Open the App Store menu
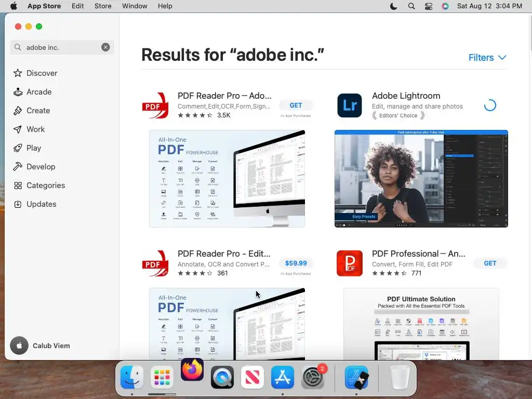The width and height of the screenshot is (532, 399). click(44, 6)
